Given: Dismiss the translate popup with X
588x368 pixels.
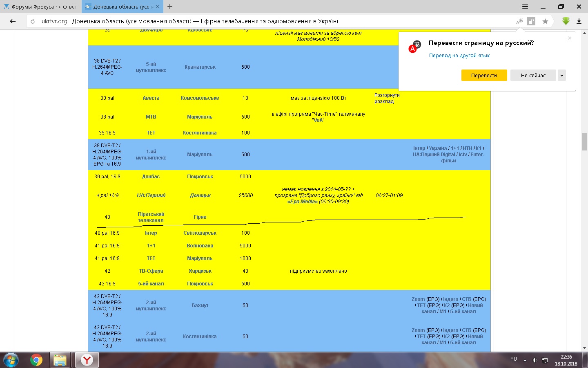Looking at the screenshot, I should point(570,38).
